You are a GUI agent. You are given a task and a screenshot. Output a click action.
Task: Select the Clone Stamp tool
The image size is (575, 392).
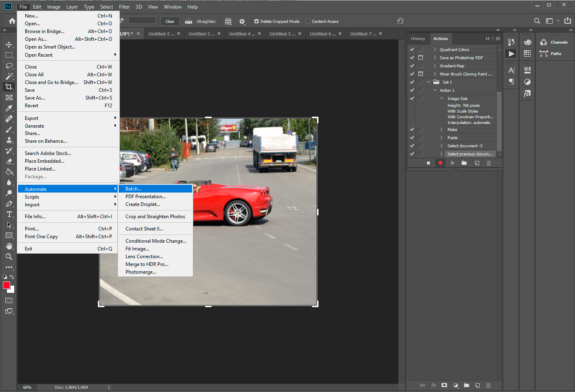click(x=9, y=140)
